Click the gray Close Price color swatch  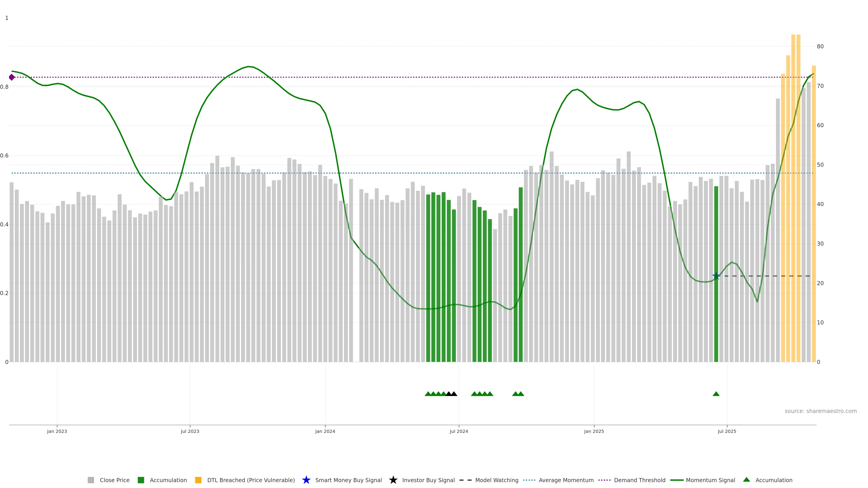click(91, 480)
